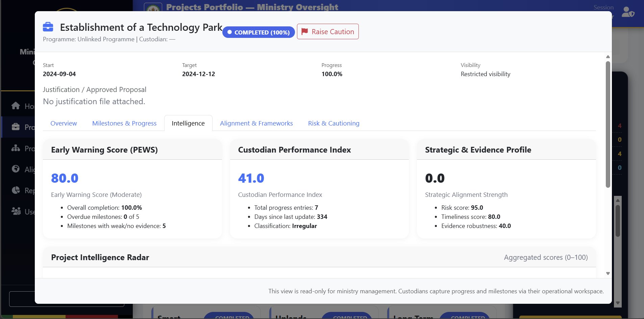Select the Alignment & Frameworks tab
The height and width of the screenshot is (319, 644).
[x=256, y=123]
